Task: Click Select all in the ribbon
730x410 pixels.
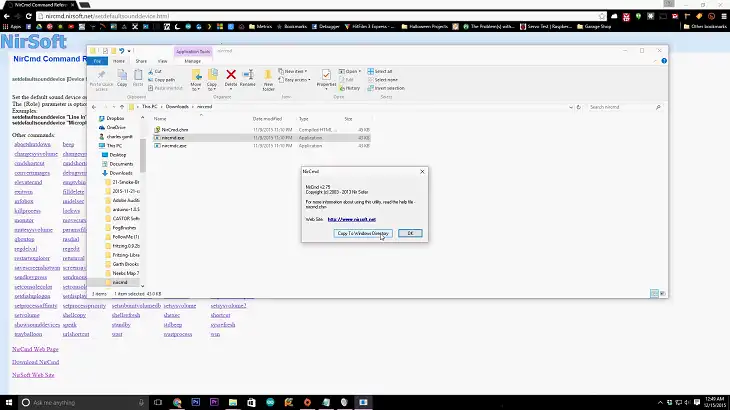Action: pyautogui.click(x=380, y=72)
